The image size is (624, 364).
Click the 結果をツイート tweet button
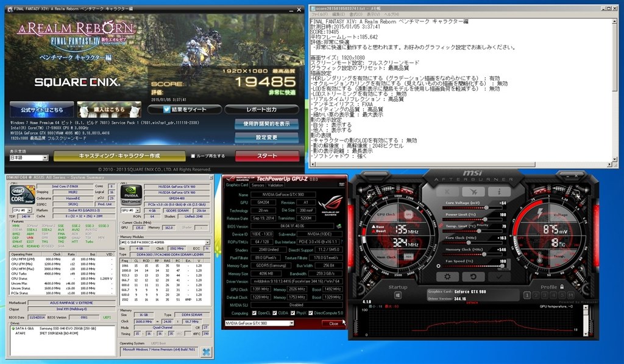[185, 110]
